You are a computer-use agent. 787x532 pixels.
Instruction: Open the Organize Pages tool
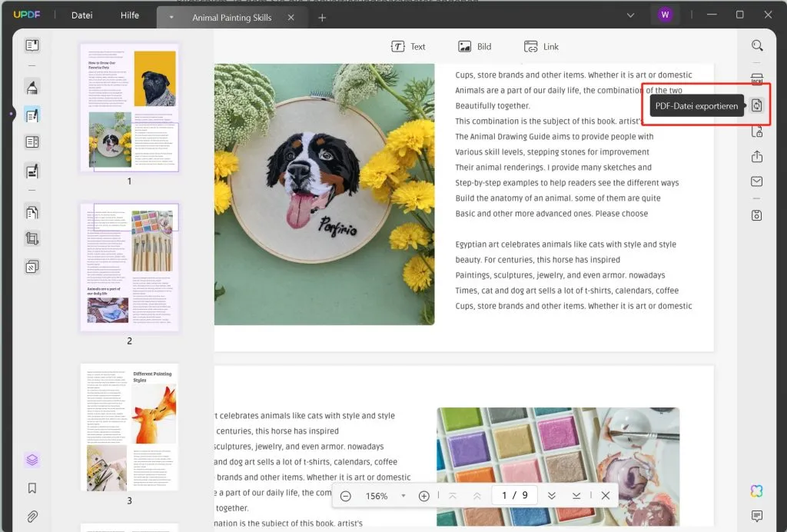(x=32, y=211)
